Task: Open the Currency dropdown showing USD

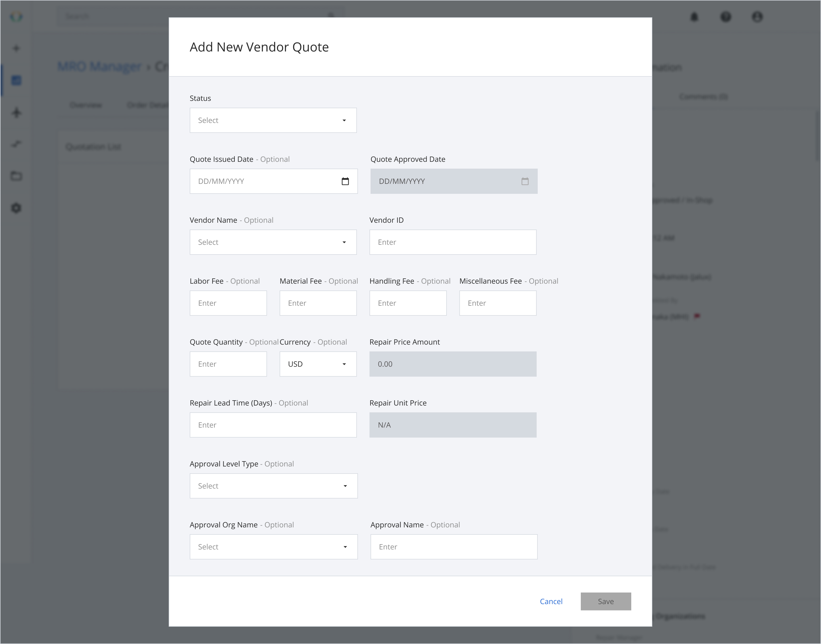Action: [x=318, y=363]
